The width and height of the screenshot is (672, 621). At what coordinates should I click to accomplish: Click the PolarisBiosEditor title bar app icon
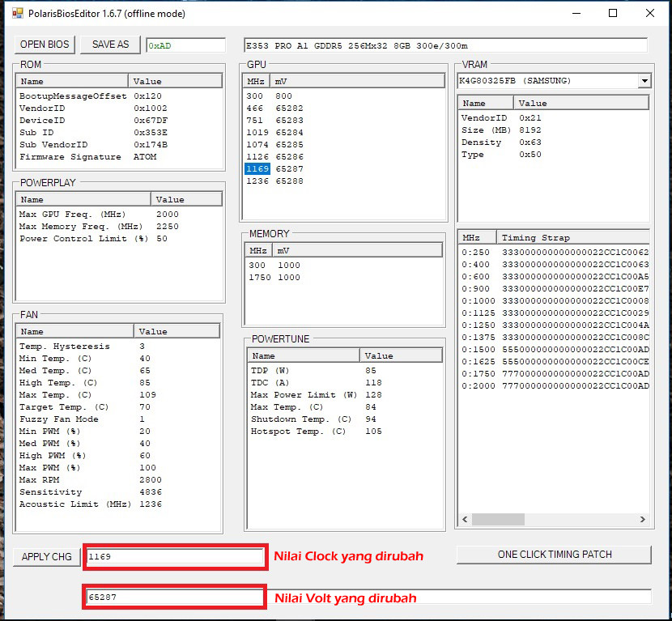tap(18, 13)
